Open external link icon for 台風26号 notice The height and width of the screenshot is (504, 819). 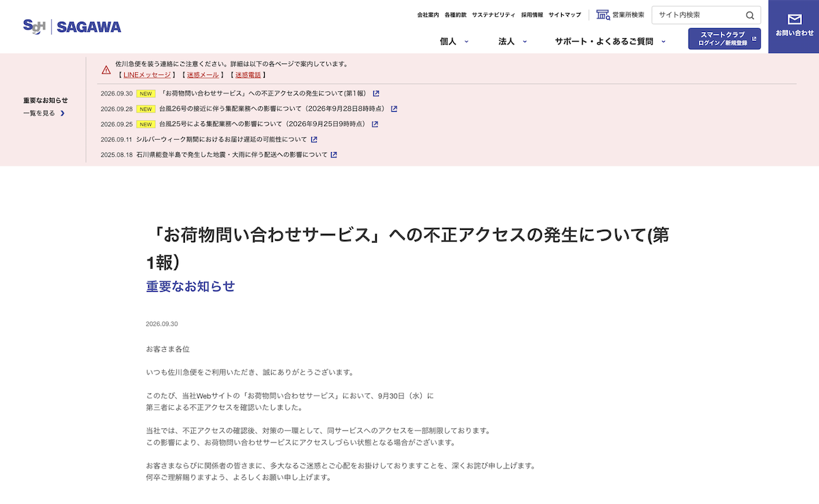[394, 108]
